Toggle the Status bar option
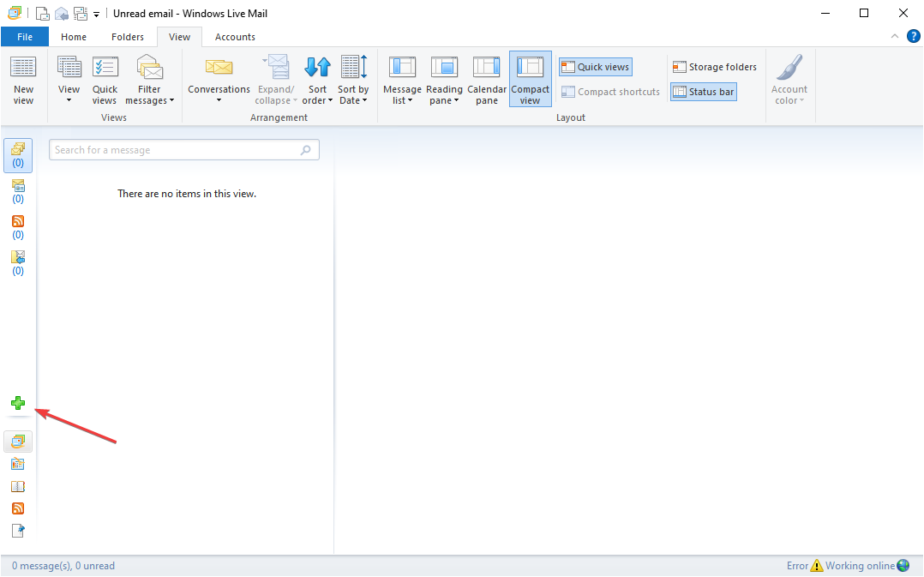 click(x=704, y=92)
